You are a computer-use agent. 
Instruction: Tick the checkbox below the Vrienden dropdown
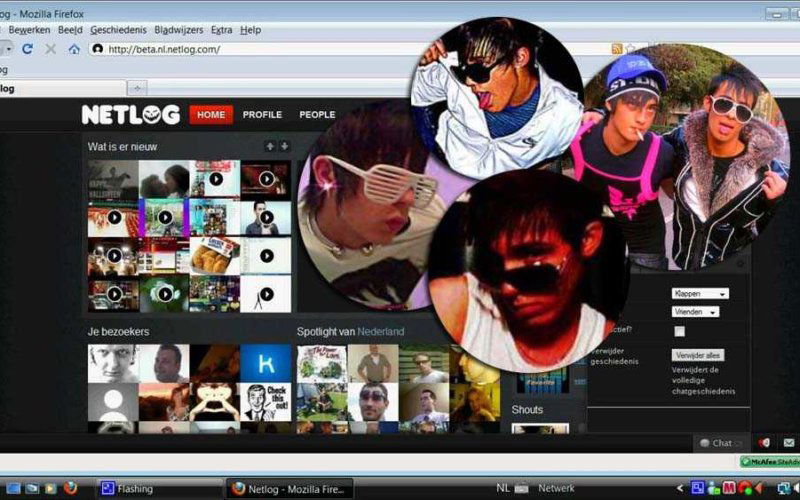(x=680, y=332)
